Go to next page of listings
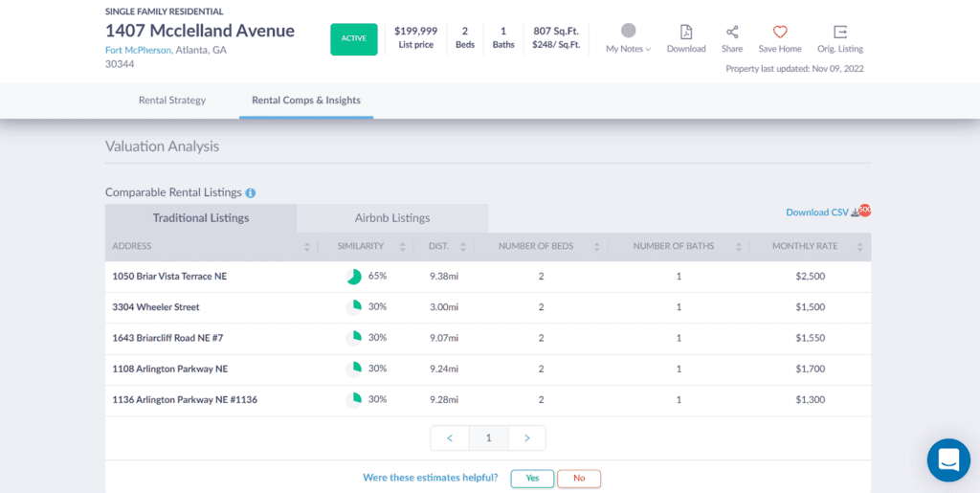Screen dimensions: 980x493 coord(526,437)
